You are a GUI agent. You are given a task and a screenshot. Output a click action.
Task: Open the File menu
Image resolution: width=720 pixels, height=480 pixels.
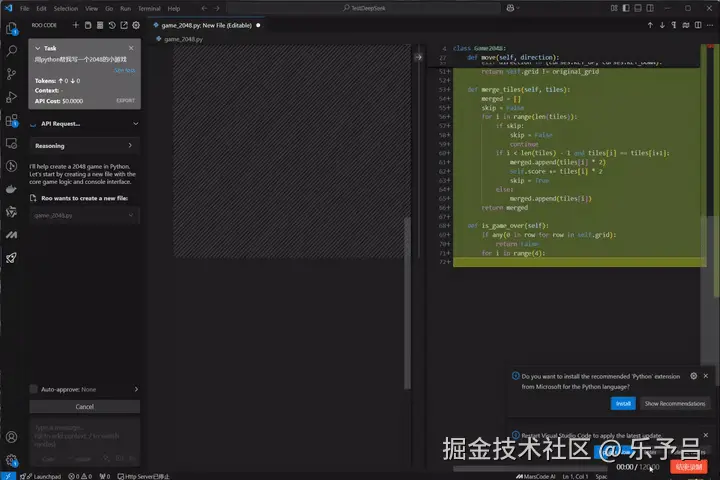(24, 8)
